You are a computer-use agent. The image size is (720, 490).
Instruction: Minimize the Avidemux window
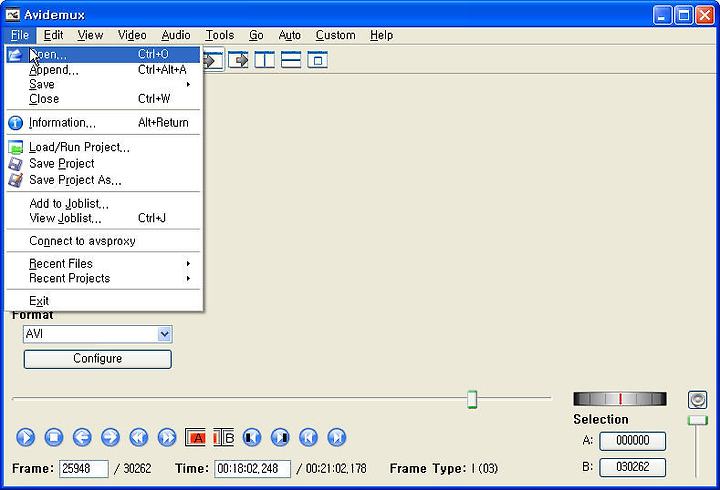662,15
